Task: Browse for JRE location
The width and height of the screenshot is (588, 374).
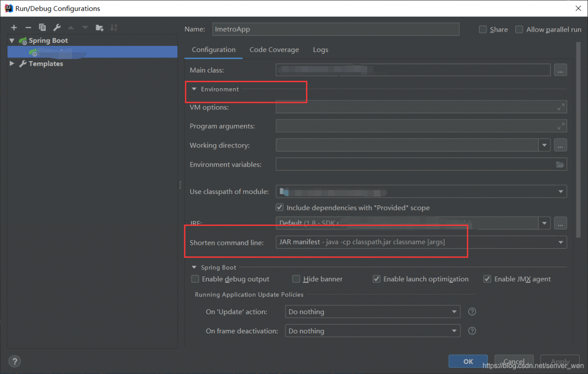Action: click(560, 223)
